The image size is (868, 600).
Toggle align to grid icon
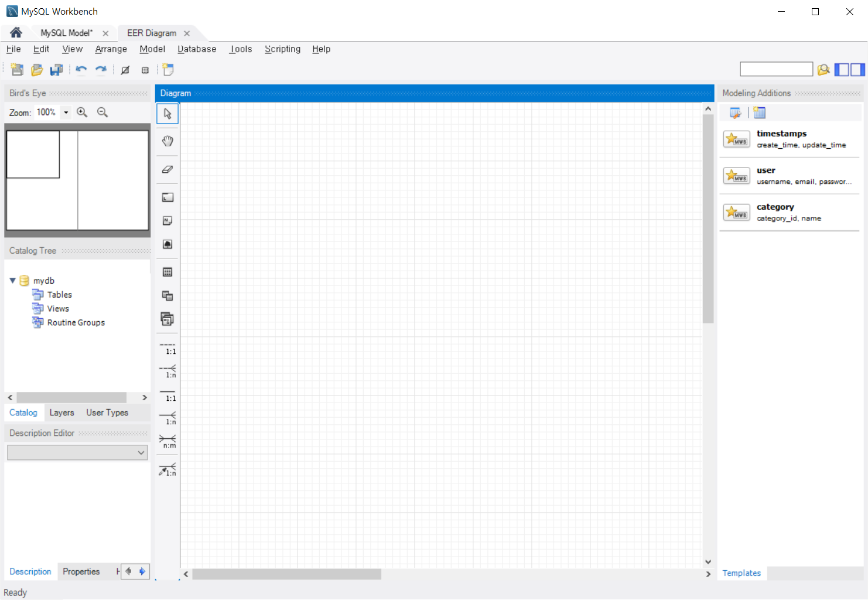[x=145, y=70]
